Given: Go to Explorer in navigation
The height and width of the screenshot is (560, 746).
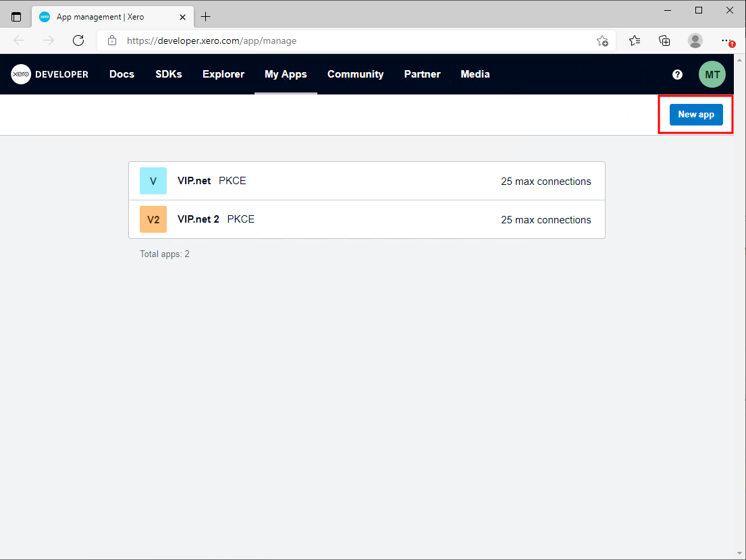Looking at the screenshot, I should [x=223, y=74].
